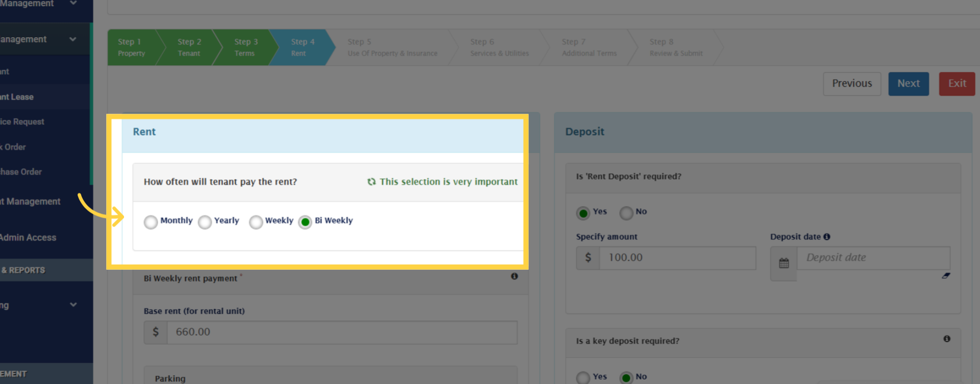Open Step 7 Additional Terms tab
This screenshot has height=384, width=980.
click(589, 47)
